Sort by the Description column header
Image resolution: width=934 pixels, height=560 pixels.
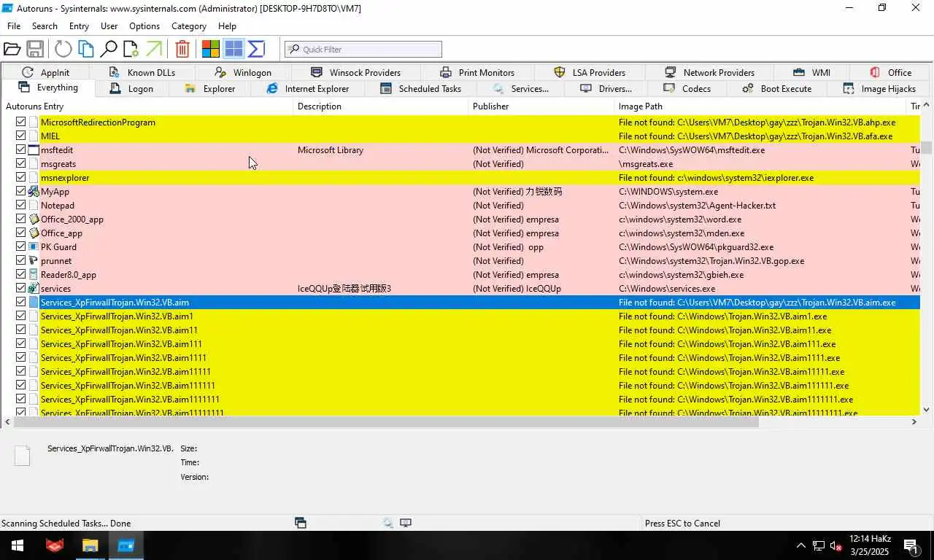[x=380, y=106]
